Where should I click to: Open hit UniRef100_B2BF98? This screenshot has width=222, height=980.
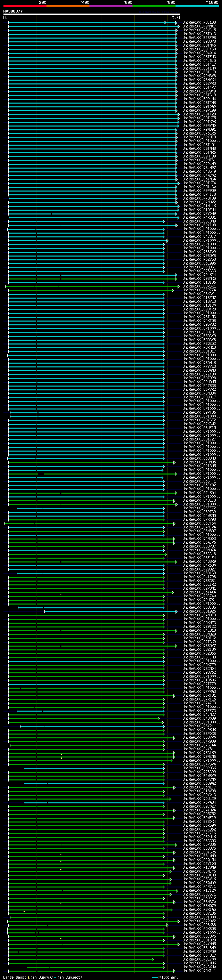(x=199, y=38)
